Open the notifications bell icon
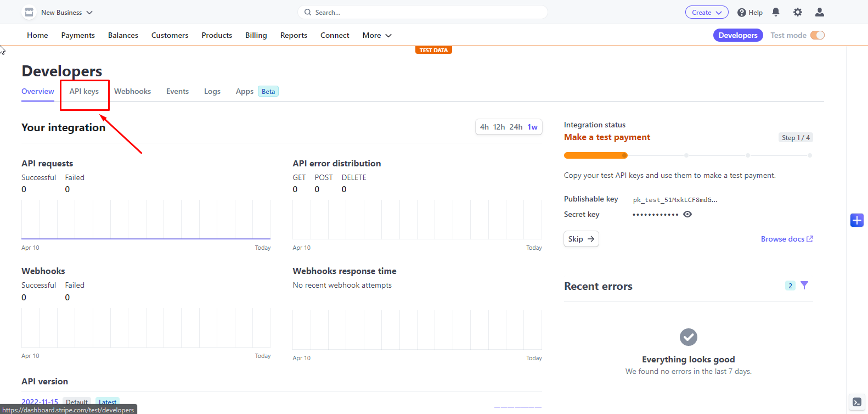This screenshot has width=868, height=414. [776, 12]
